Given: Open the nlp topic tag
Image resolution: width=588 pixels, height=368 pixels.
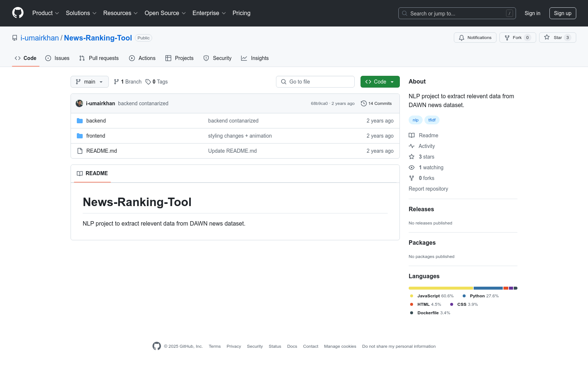Looking at the screenshot, I should point(416,120).
